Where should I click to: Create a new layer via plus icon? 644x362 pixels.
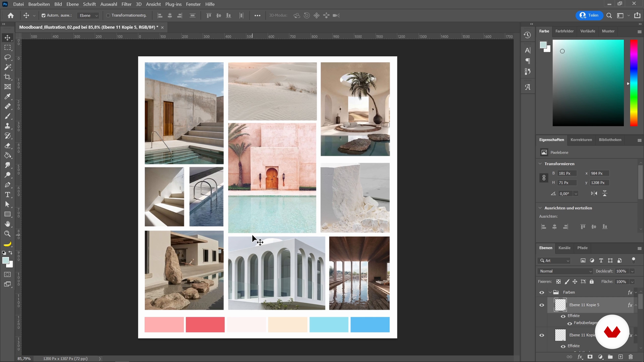tap(621, 357)
